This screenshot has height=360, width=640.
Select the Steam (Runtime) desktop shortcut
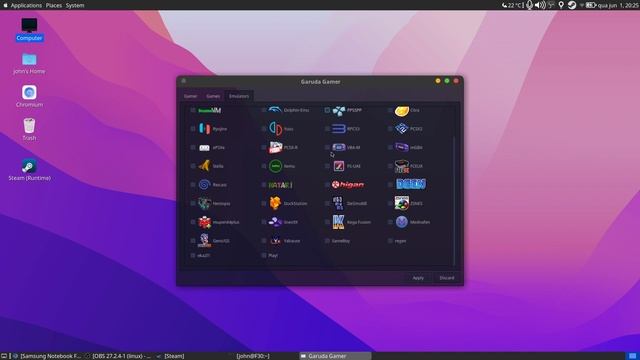pos(29,170)
